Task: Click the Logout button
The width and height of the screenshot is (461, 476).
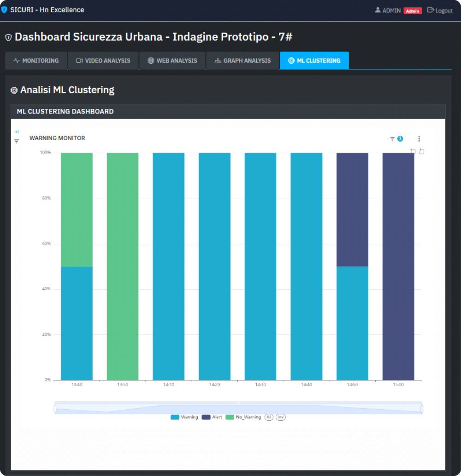Action: [439, 10]
